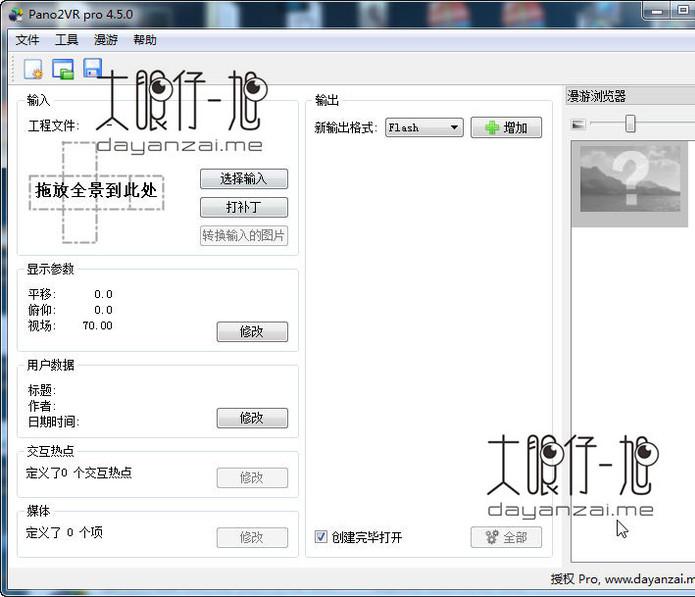Image resolution: width=695 pixels, height=597 pixels.
Task: Click the New project toolbar icon
Action: tap(34, 69)
